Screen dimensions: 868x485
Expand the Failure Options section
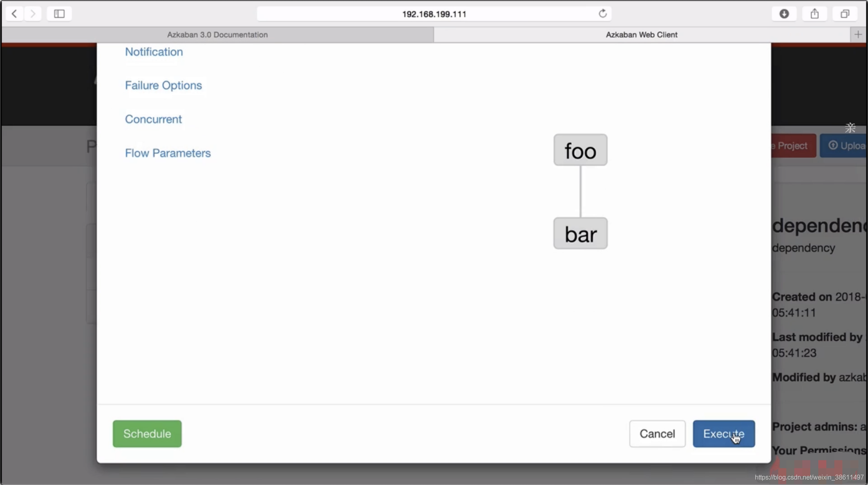(163, 85)
